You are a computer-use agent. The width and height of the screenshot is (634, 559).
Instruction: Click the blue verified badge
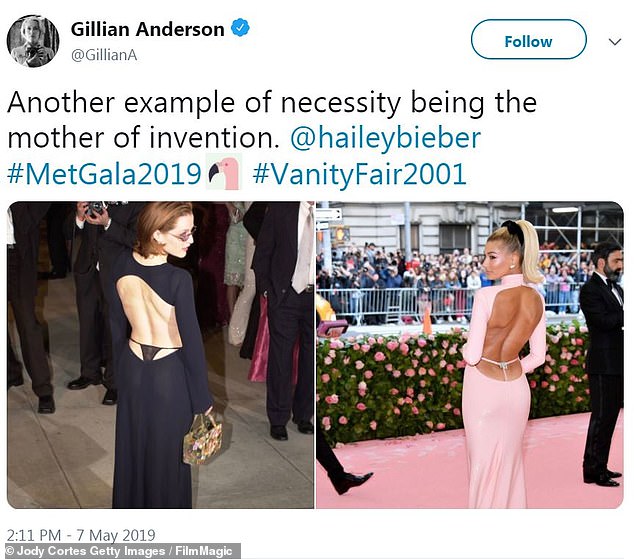tap(240, 28)
